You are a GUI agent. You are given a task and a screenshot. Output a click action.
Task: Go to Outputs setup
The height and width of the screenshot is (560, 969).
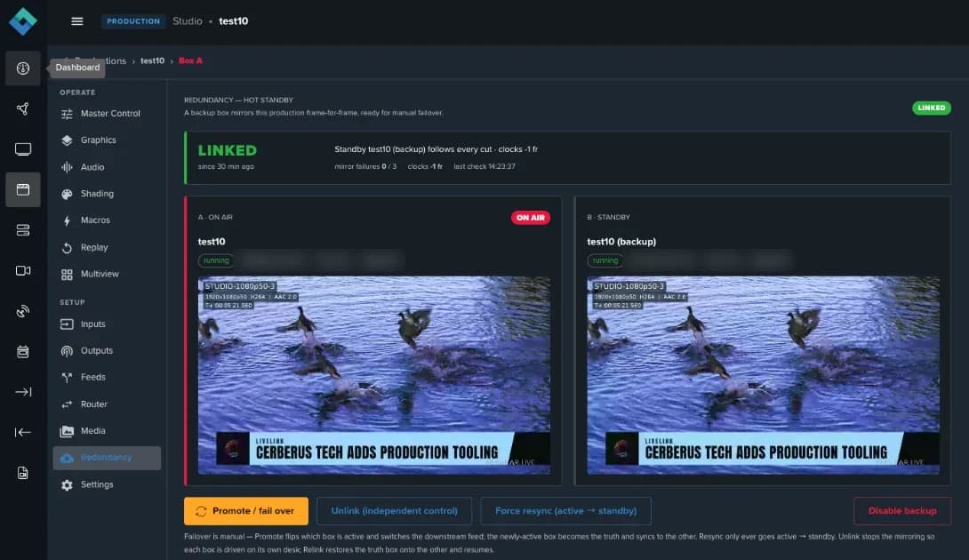[x=107, y=350]
